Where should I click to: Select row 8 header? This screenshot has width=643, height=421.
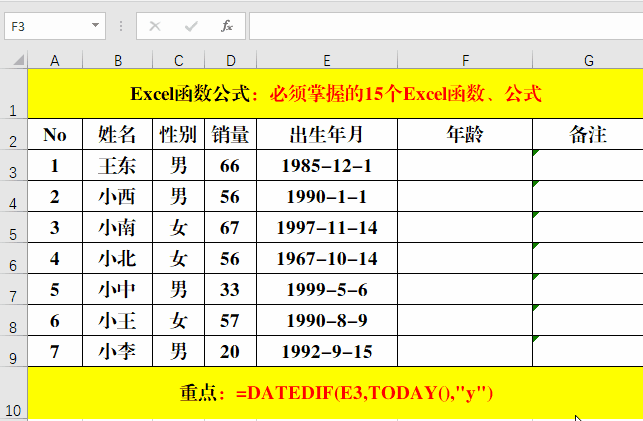[x=14, y=320]
